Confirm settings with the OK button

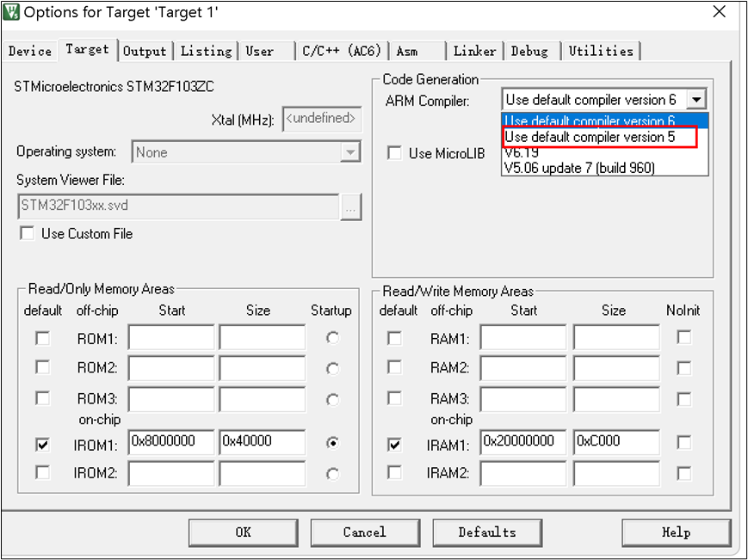243,532
